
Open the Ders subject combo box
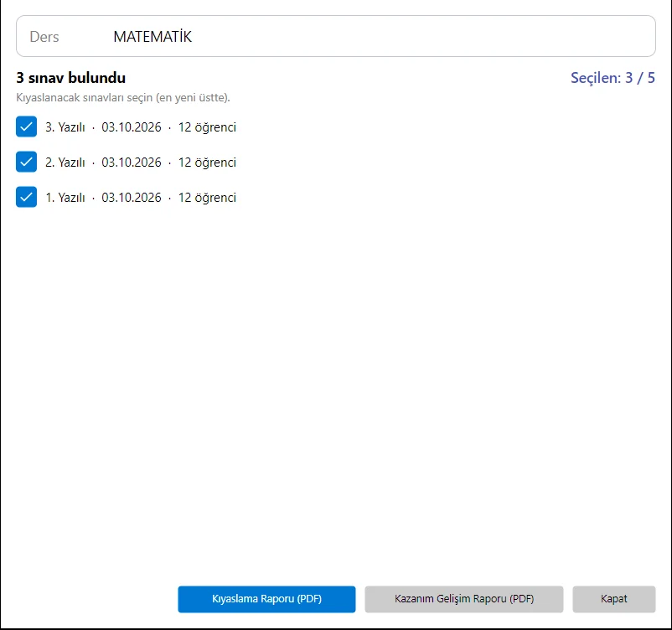point(335,36)
